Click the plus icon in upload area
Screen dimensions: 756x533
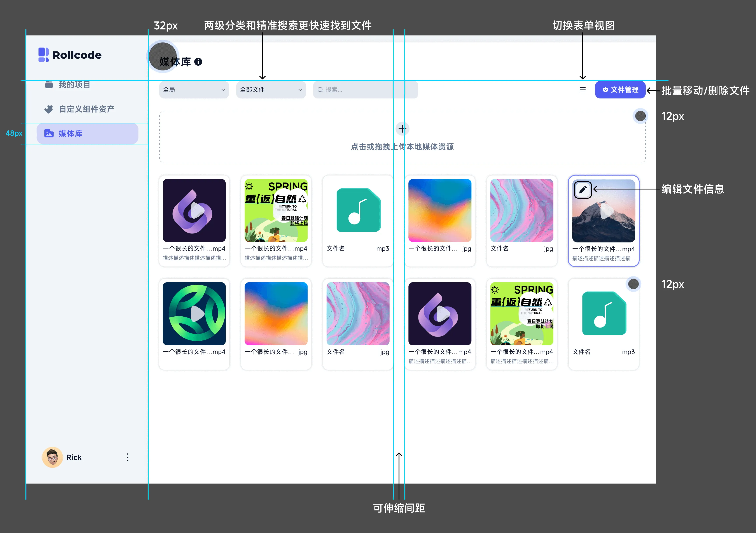tap(402, 128)
